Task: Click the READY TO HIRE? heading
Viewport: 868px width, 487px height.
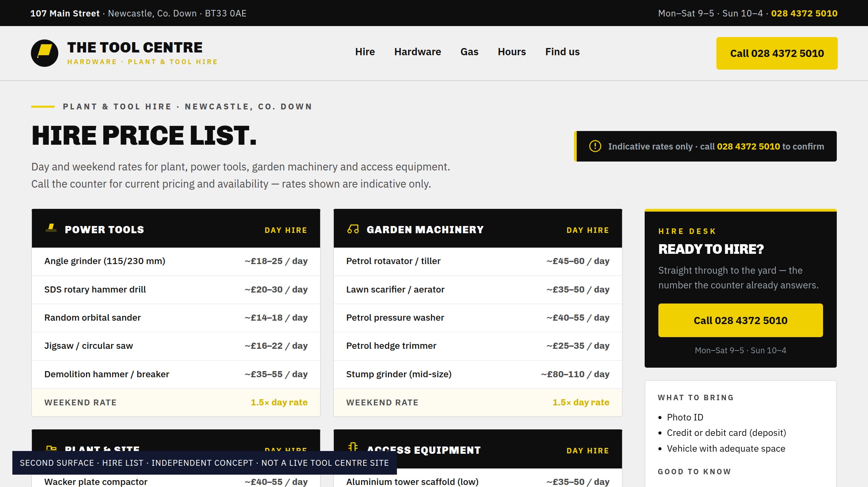Action: tap(711, 249)
